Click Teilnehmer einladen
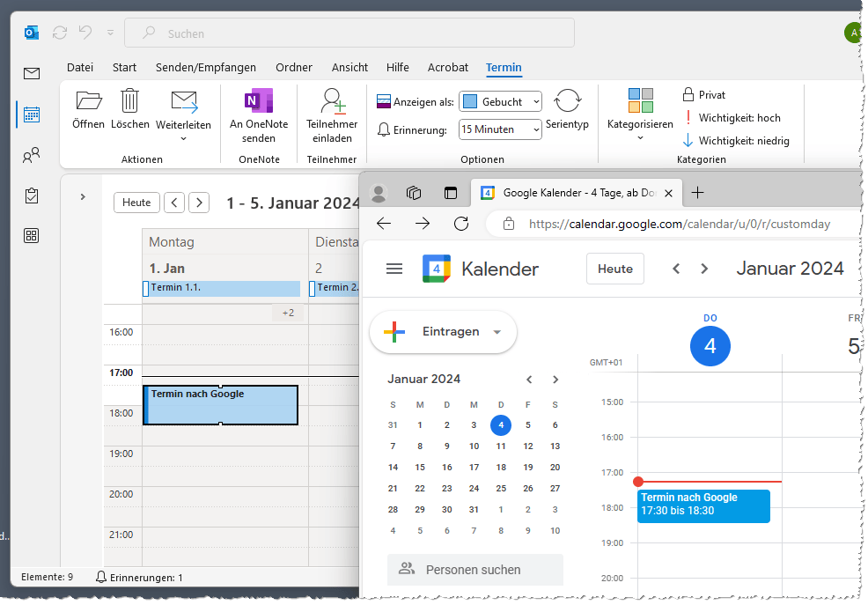This screenshot has width=868, height=605. [332, 116]
